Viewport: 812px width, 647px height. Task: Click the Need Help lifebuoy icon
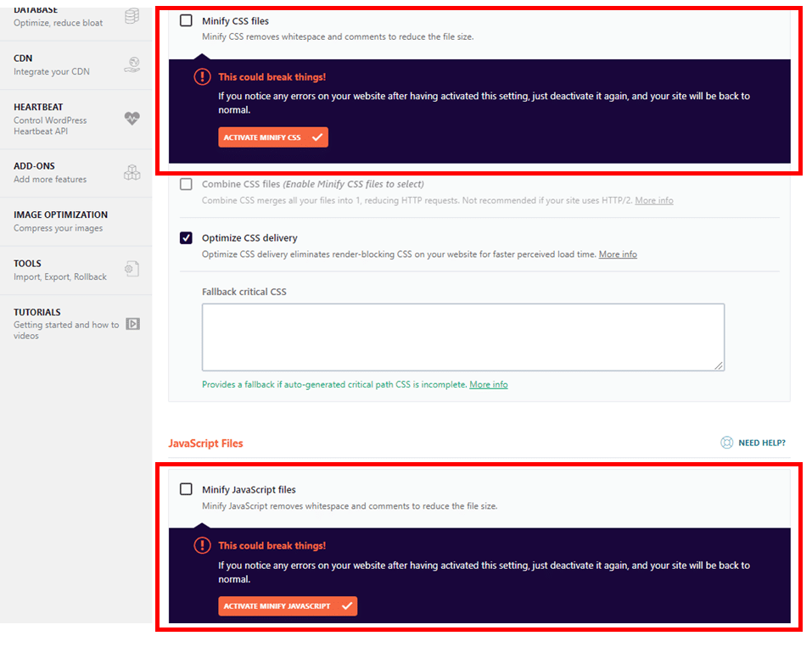(726, 443)
